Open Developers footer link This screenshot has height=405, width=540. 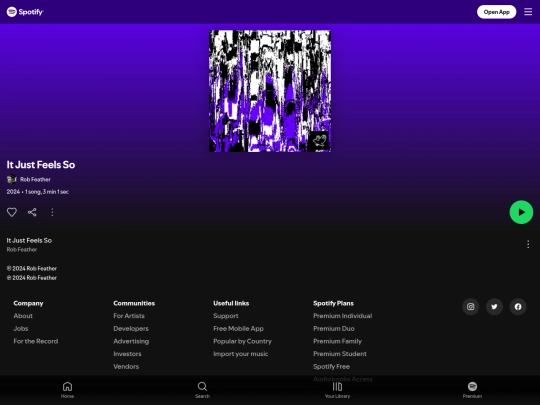[131, 329]
